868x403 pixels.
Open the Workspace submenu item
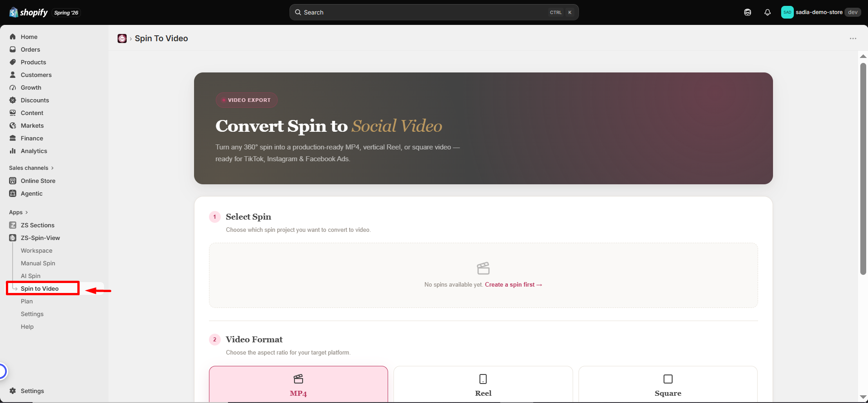pyautogui.click(x=37, y=250)
